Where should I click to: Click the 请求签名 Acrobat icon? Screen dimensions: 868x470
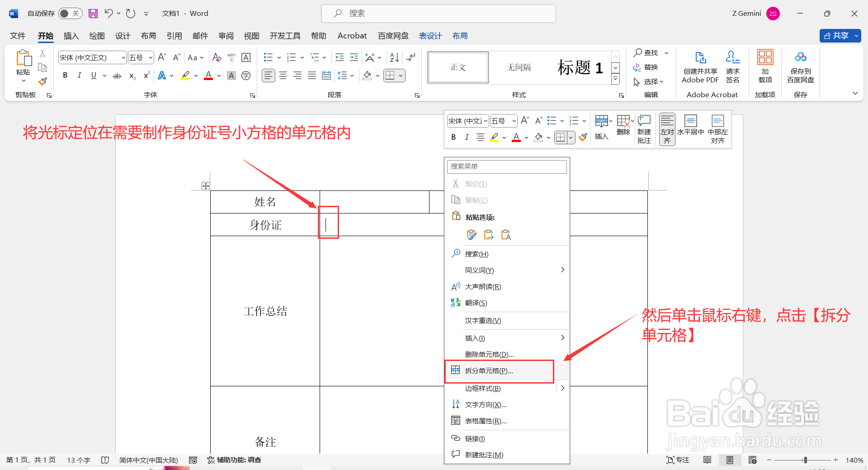pyautogui.click(x=732, y=67)
